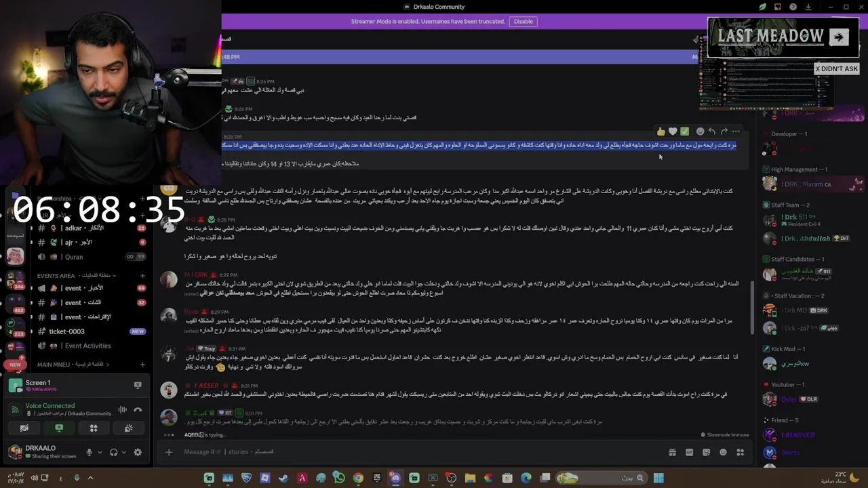Open the add reaction emoji picker
Viewport: 868px width, 488px height.
700,131
